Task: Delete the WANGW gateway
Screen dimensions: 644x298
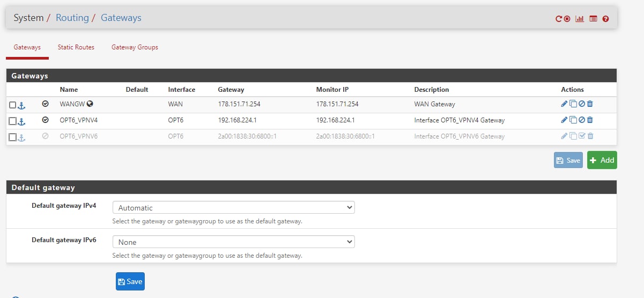Action: pos(590,104)
